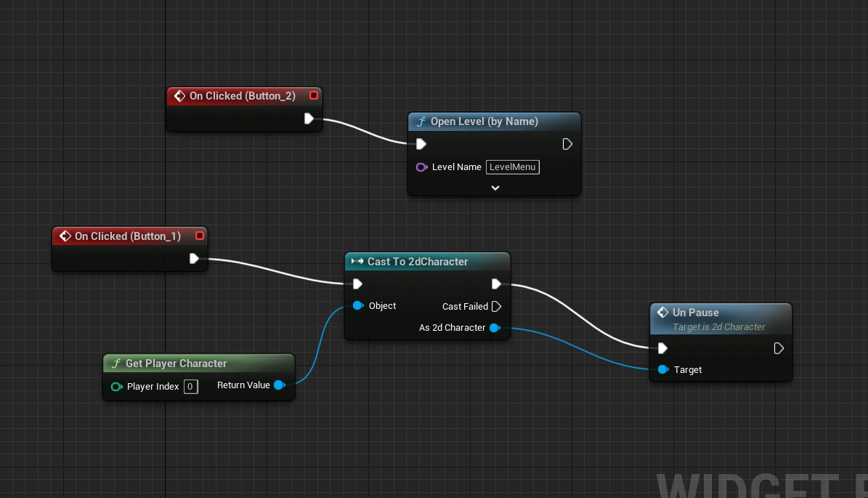This screenshot has height=498, width=868.
Task: Click the Cast Failed exec pin
Action: pos(496,306)
